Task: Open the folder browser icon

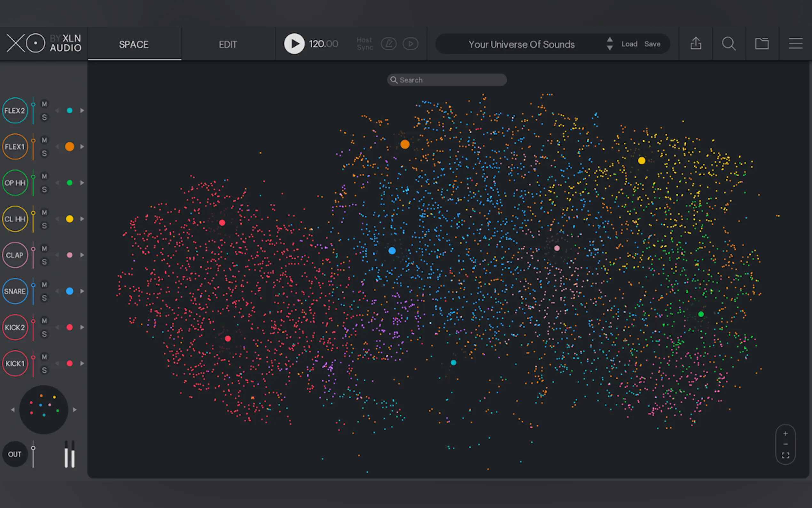Action: point(761,44)
